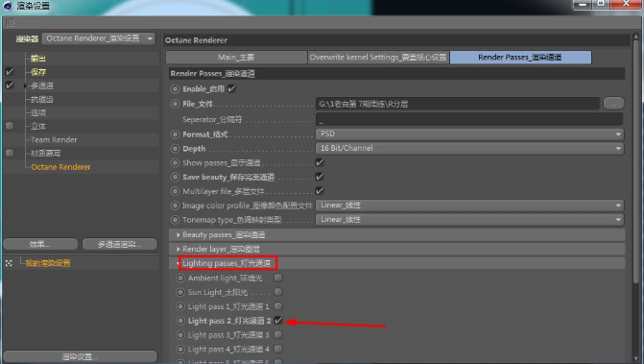Toggle the Enable_启用 checkbox
This screenshot has height=364, width=644.
click(x=231, y=88)
